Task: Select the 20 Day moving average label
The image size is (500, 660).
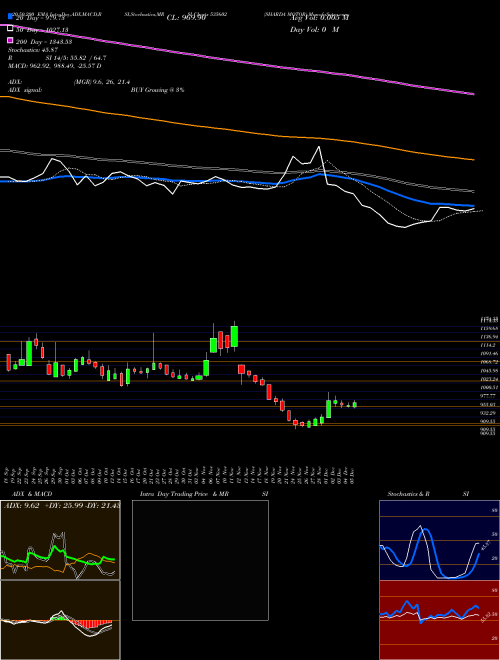Action: coord(40,18)
